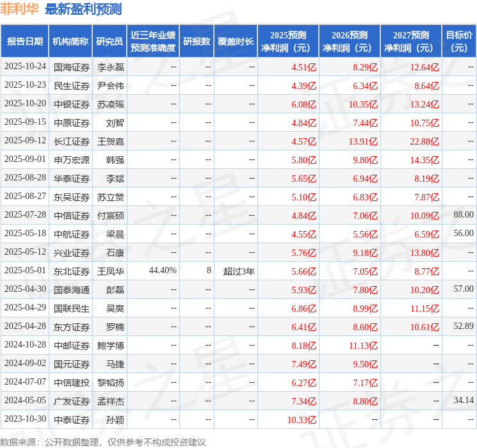Click the date 2025-10-24
The image size is (477, 448).
[25, 67]
